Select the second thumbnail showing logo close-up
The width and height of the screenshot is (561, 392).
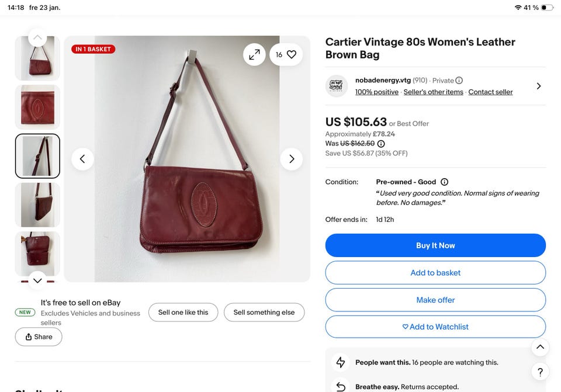tap(37, 107)
